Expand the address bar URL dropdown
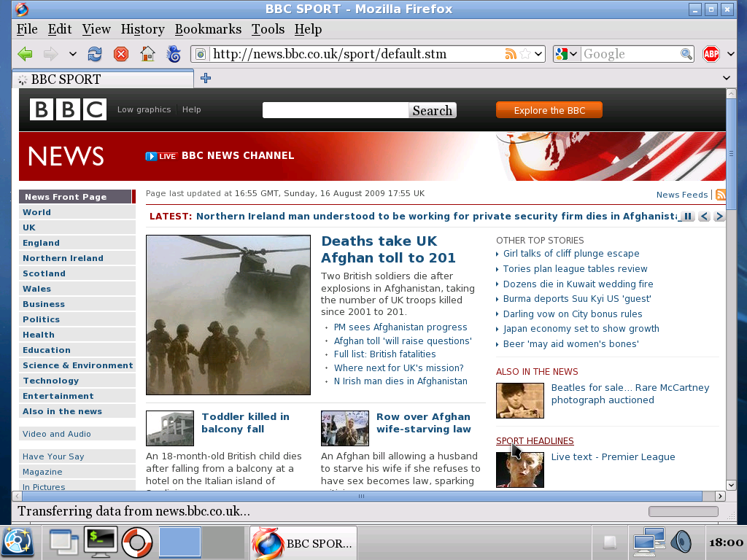Viewport: 747px width, 560px height. click(x=538, y=54)
